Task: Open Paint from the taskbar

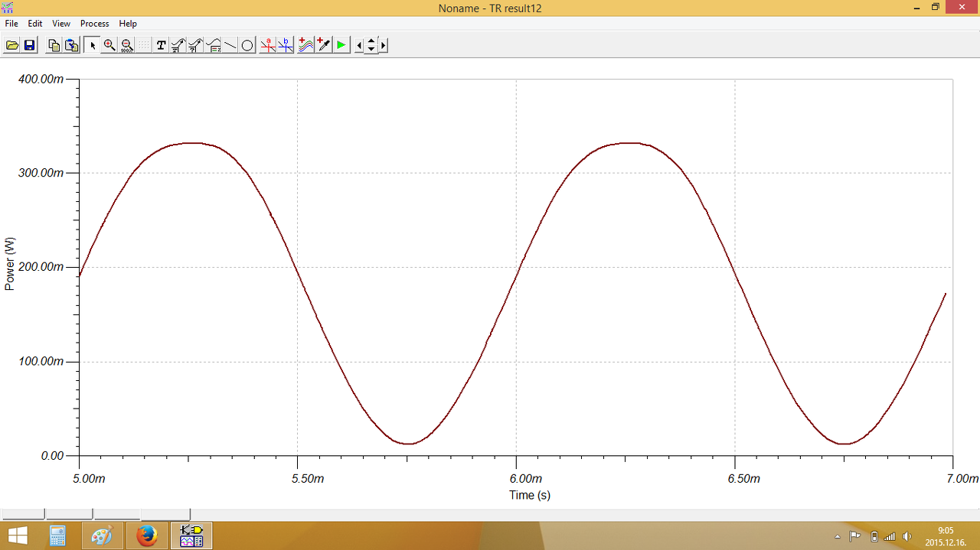Action: click(102, 535)
